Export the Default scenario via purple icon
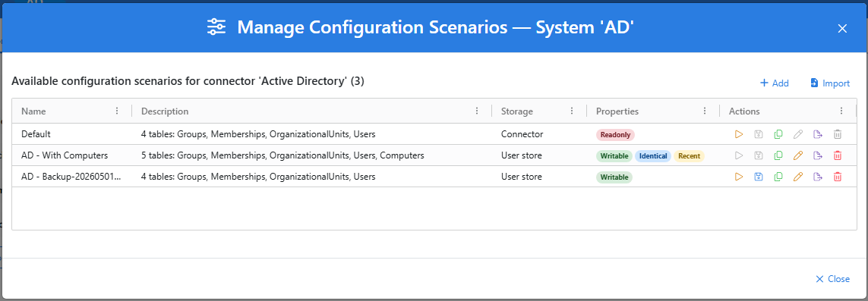868x301 pixels. [x=818, y=134]
